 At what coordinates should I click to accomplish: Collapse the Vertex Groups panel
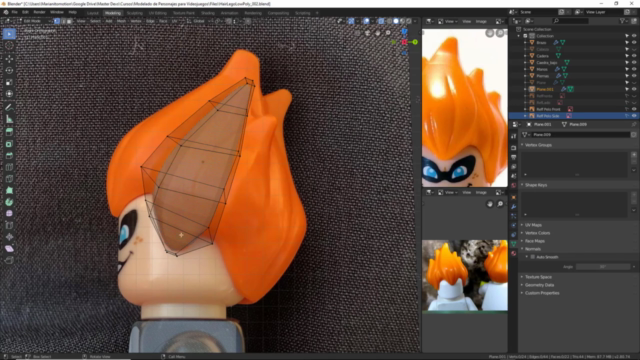522,145
